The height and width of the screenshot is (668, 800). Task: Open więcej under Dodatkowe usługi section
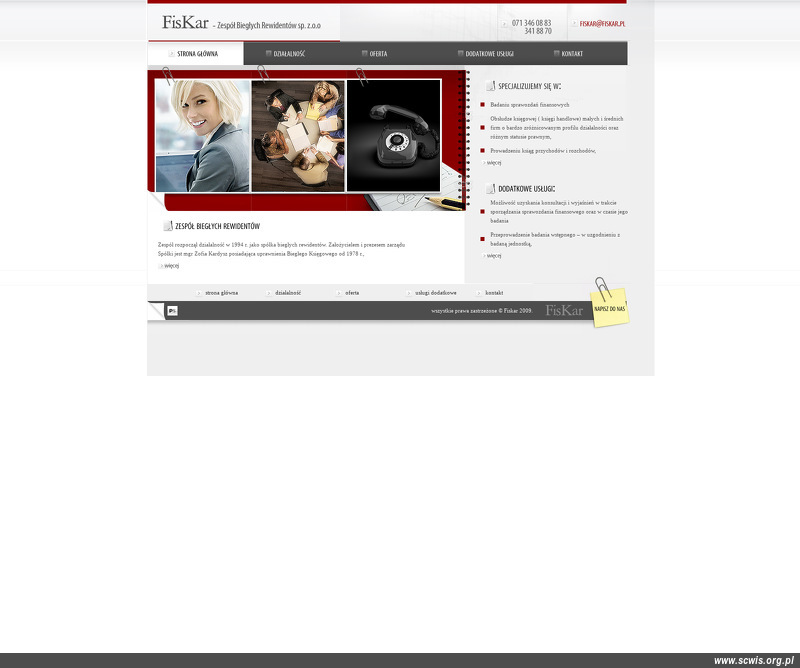point(493,256)
